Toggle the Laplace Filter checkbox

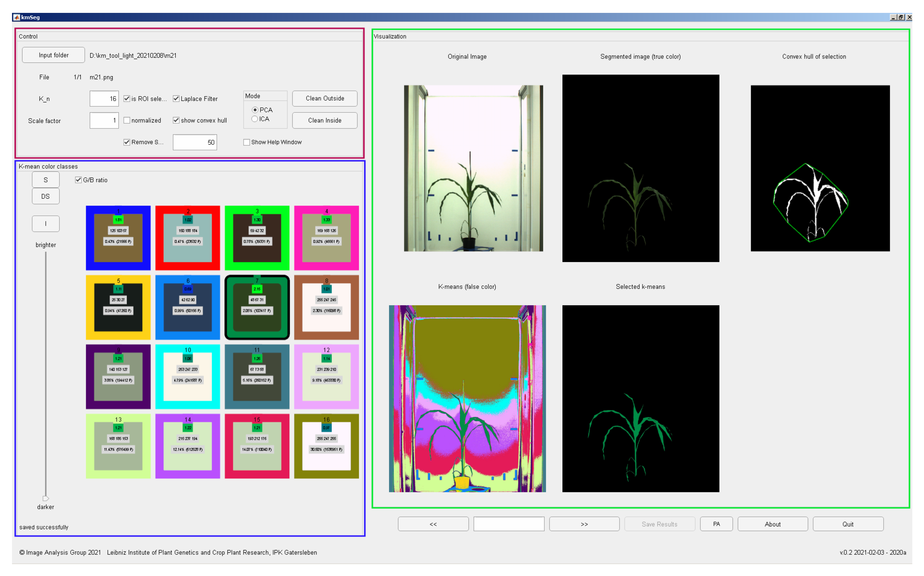click(x=176, y=99)
